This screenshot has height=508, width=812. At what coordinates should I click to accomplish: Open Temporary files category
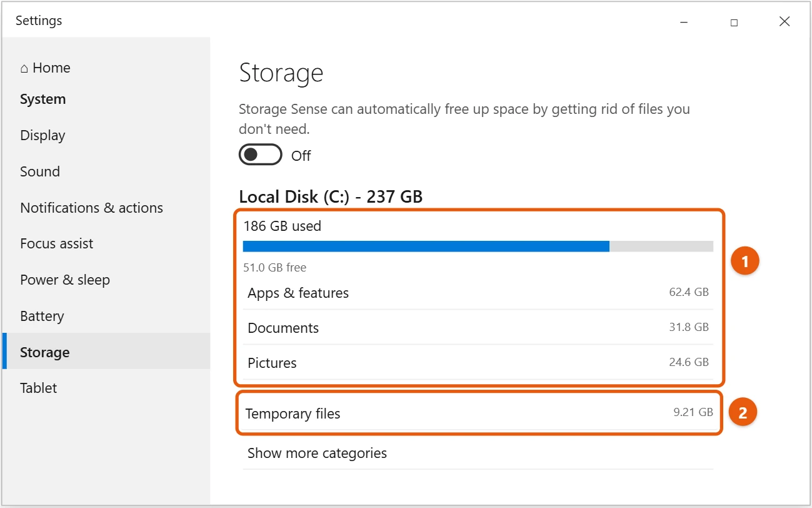(478, 414)
